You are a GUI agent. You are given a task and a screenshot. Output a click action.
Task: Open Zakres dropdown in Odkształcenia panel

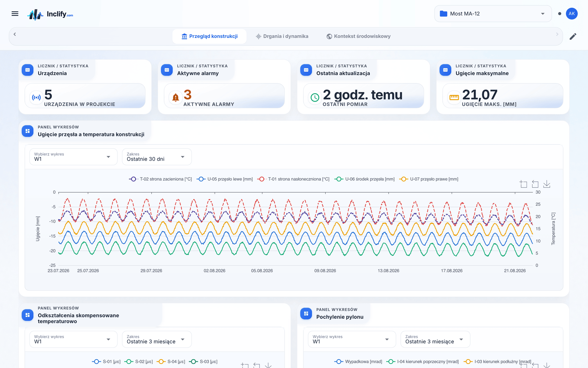(x=157, y=339)
